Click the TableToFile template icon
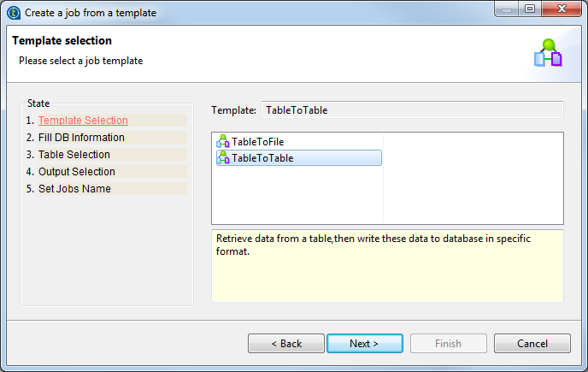Viewport: 588px width, 372px height. (223, 141)
